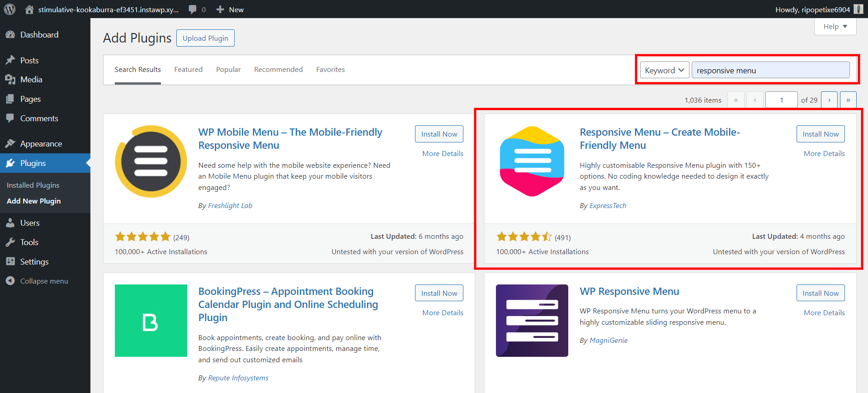Open the site name link in admin bar
The image size is (868, 393).
click(108, 9)
